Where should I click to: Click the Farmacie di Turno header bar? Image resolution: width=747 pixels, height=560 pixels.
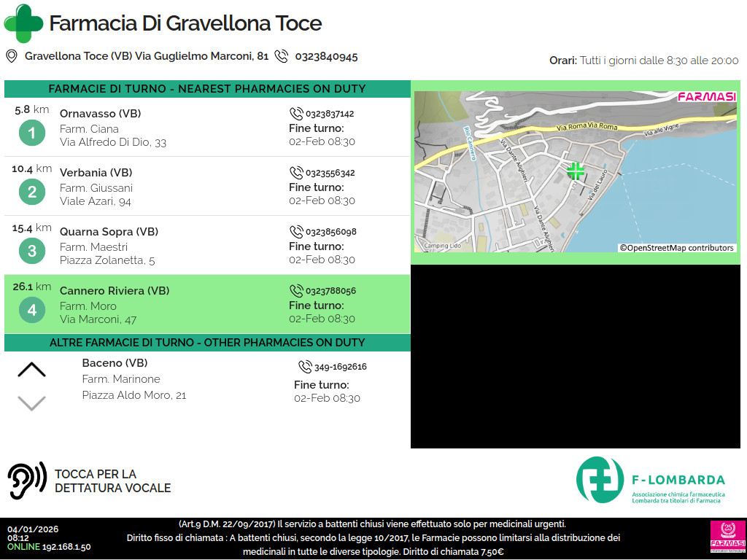(207, 89)
